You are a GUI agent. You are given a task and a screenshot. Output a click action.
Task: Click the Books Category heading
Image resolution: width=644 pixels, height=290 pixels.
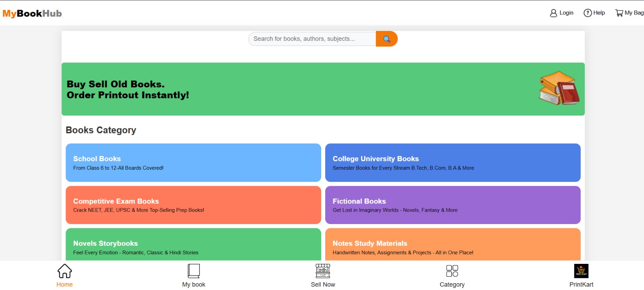pos(101,130)
